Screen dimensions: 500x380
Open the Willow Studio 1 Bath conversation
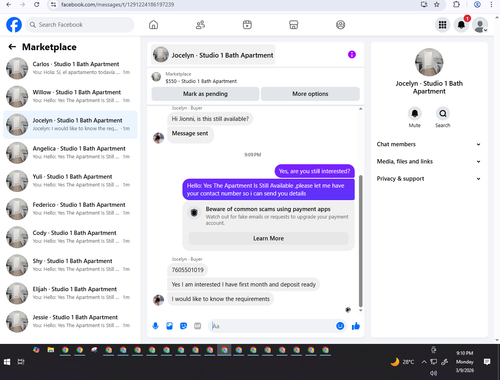tap(70, 96)
